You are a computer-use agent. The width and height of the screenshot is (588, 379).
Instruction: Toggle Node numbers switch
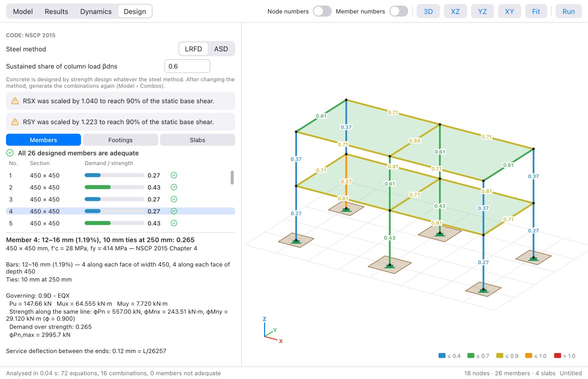[x=322, y=11]
